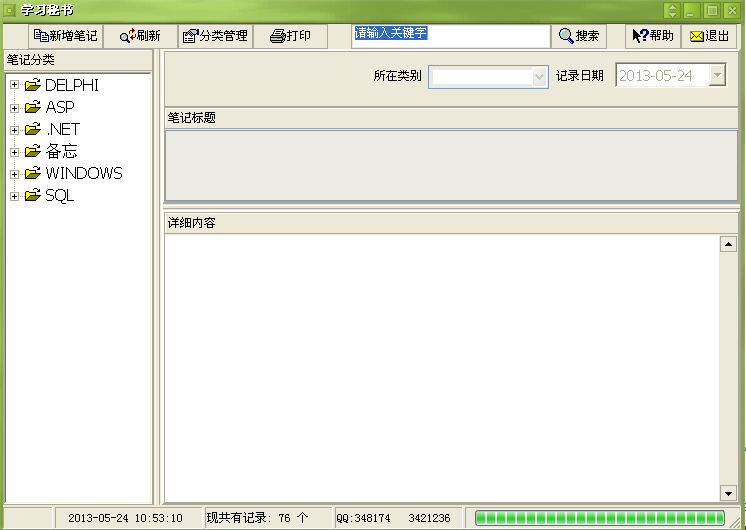Expand the SQL tree node
746x530 pixels.
click(x=14, y=196)
